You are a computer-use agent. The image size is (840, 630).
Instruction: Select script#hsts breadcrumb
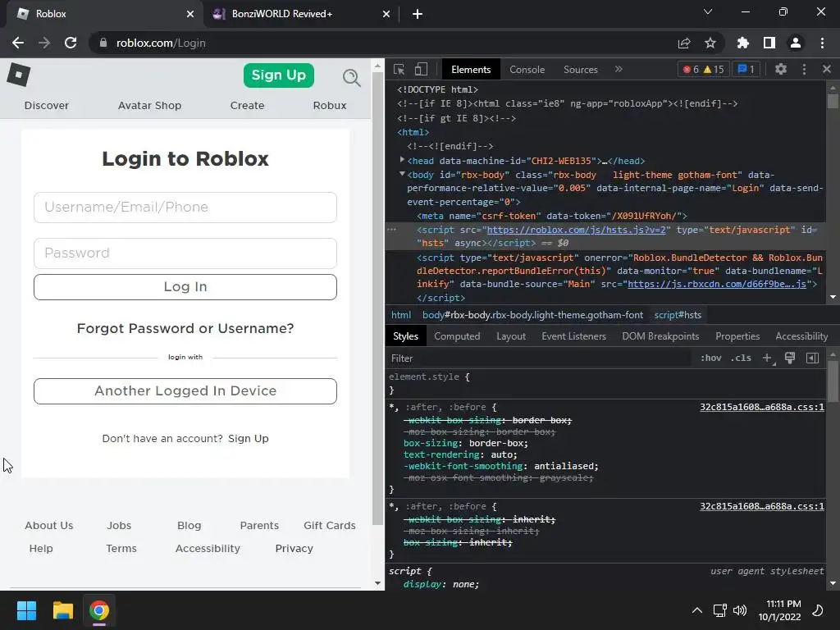click(678, 315)
